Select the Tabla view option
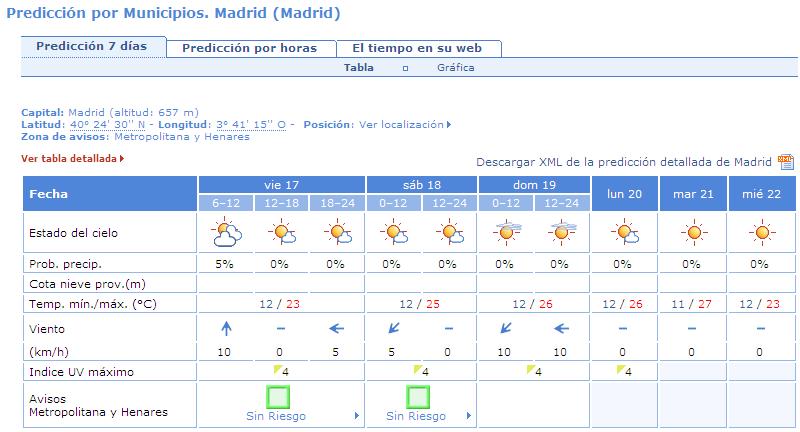 point(359,67)
